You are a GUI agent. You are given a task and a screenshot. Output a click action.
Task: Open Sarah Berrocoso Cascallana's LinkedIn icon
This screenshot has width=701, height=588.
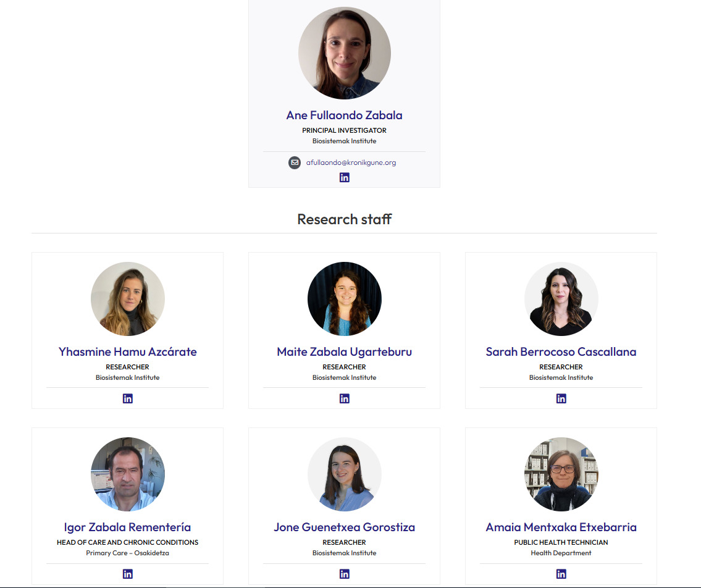tap(561, 398)
